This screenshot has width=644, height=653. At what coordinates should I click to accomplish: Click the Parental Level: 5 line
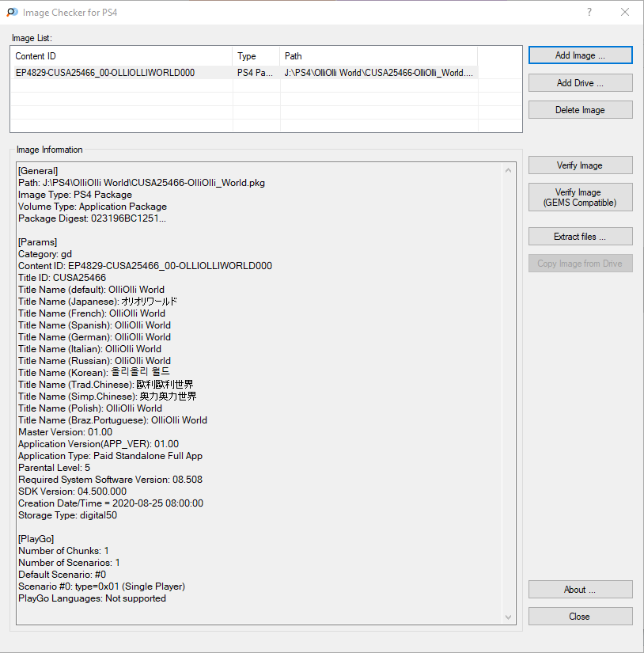54,468
